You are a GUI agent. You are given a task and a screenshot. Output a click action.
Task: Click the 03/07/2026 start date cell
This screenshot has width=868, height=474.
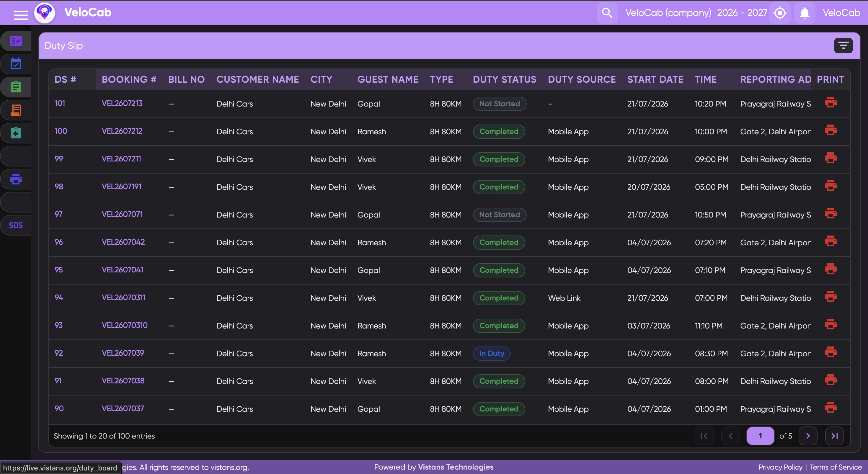[649, 326]
